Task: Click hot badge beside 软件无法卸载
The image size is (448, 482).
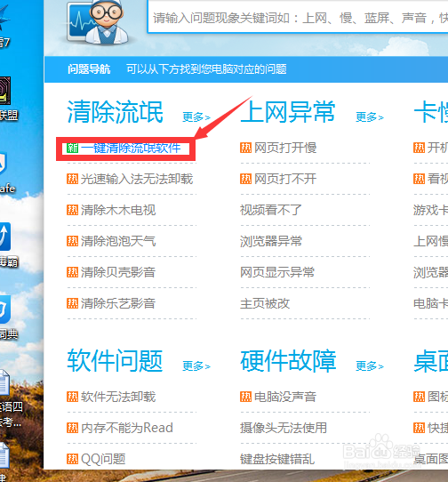Action: point(73,397)
